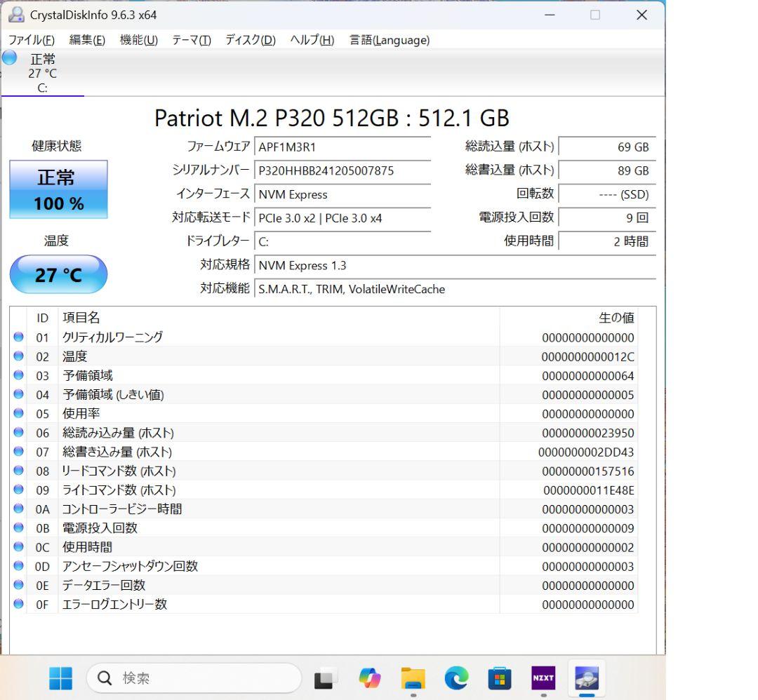The height and width of the screenshot is (700, 758).
Task: Click the CrystalDiskInfo icon in the title bar
Action: tap(15, 15)
